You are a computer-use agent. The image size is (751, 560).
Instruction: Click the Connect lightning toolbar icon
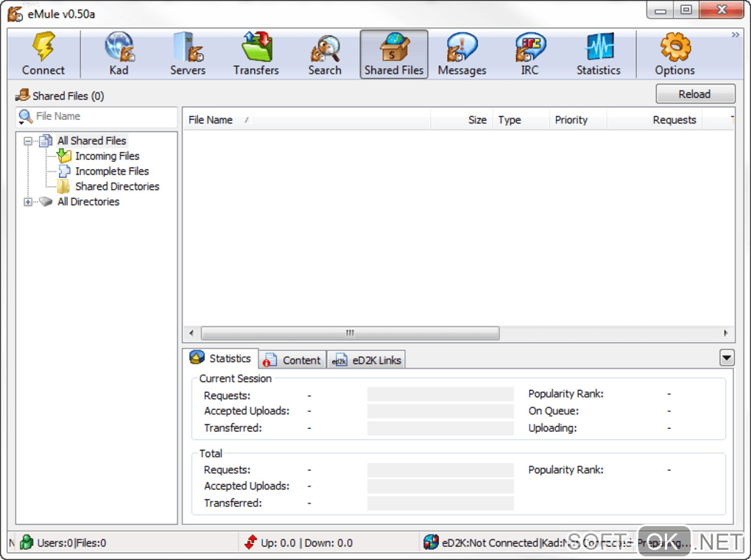point(43,46)
